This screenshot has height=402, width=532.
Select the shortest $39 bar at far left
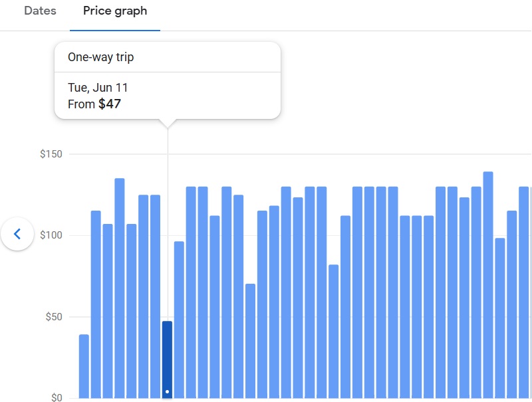pos(83,365)
